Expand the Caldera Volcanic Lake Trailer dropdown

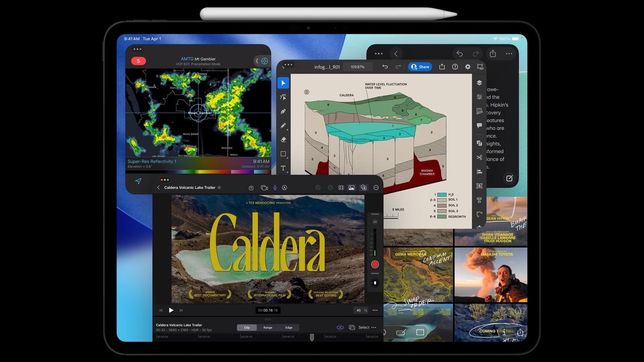point(219,188)
